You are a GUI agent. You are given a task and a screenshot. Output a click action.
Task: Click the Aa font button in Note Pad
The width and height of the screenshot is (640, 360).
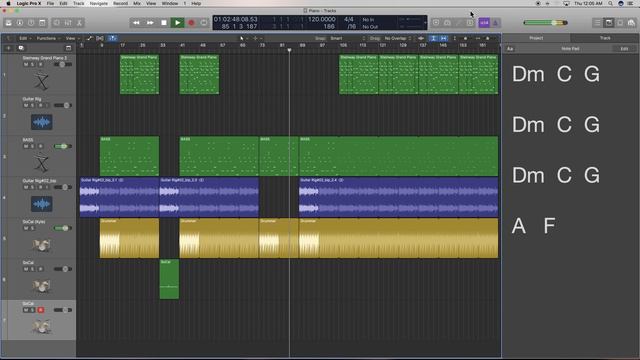tap(510, 49)
